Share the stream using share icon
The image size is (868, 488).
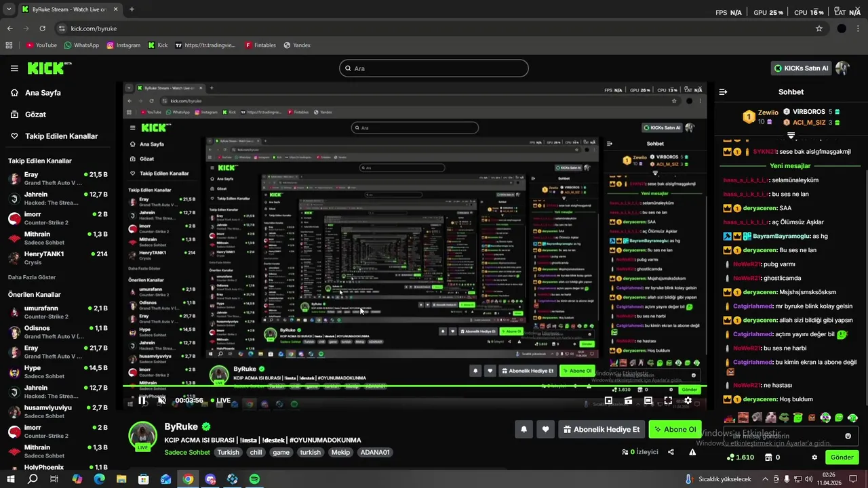[x=671, y=452]
